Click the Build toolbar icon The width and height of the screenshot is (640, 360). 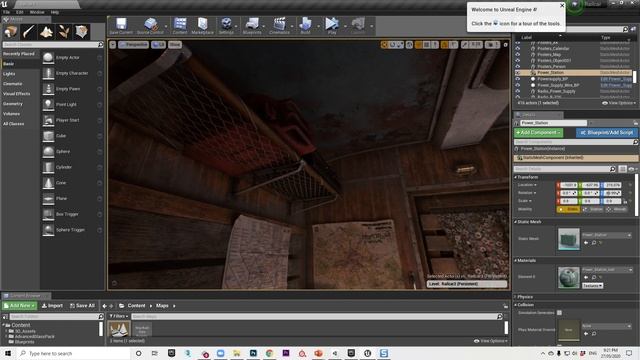point(305,26)
